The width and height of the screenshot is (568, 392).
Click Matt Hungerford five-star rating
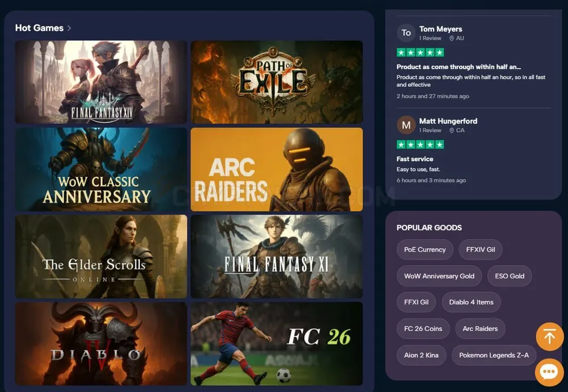(x=420, y=144)
